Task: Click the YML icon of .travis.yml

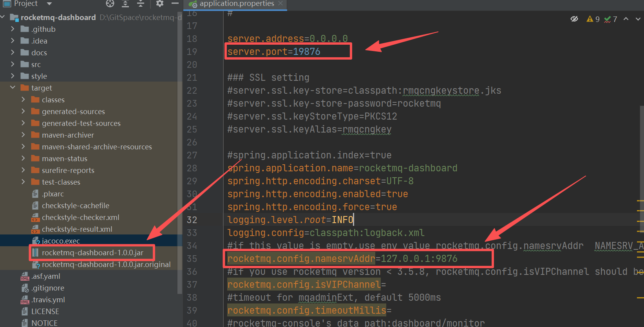Action: tap(25, 300)
